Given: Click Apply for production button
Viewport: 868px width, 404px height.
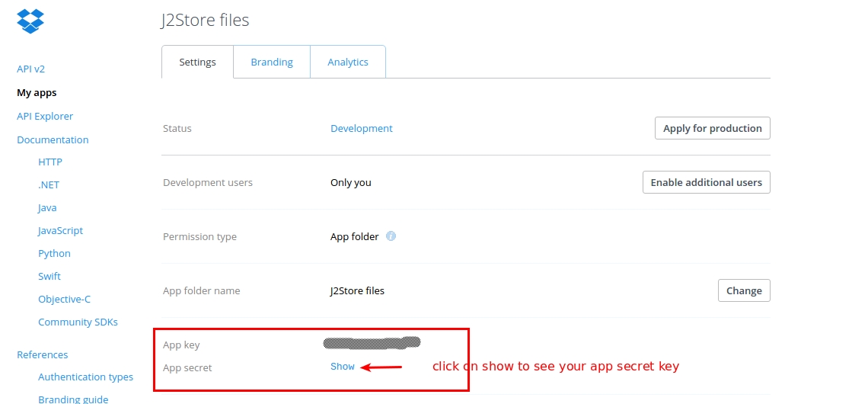Looking at the screenshot, I should (712, 128).
